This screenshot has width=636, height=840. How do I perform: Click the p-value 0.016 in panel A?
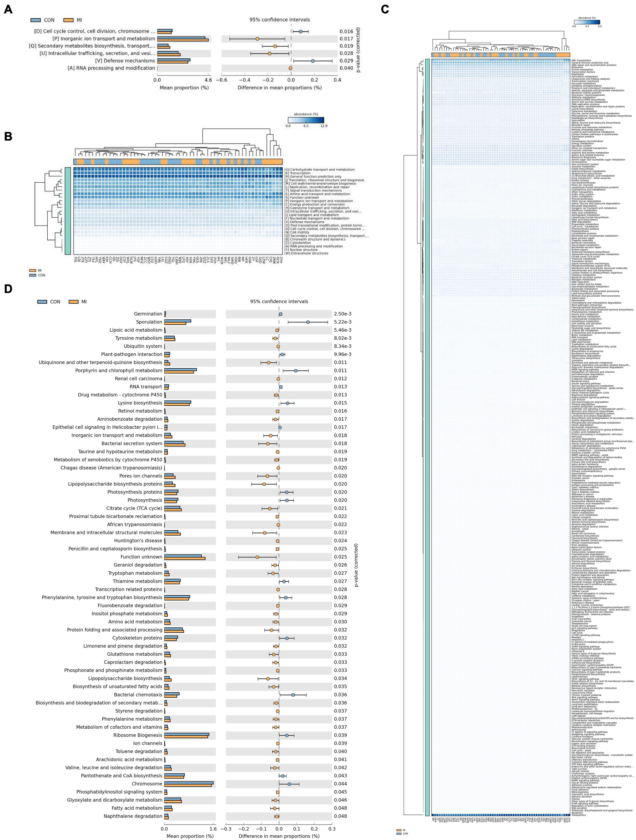(x=346, y=31)
